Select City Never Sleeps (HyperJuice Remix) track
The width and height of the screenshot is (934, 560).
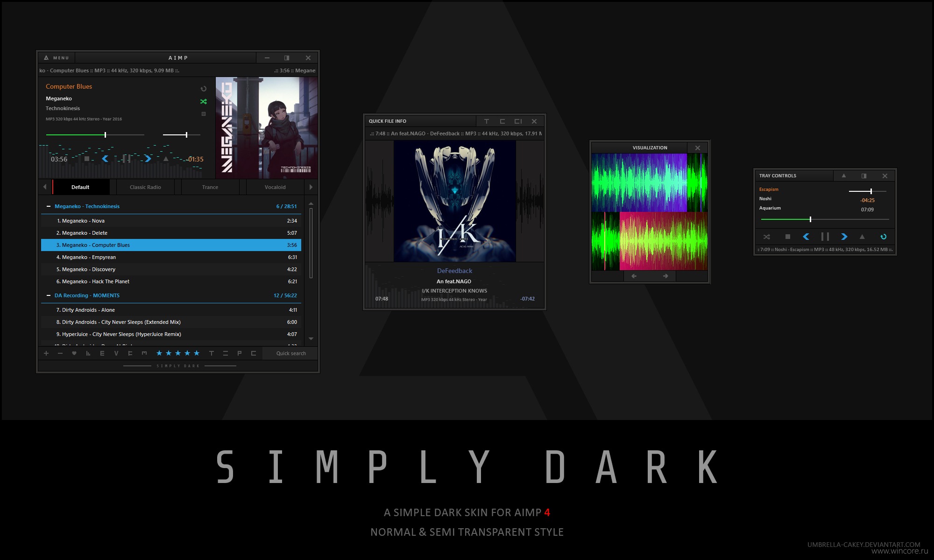[171, 334]
